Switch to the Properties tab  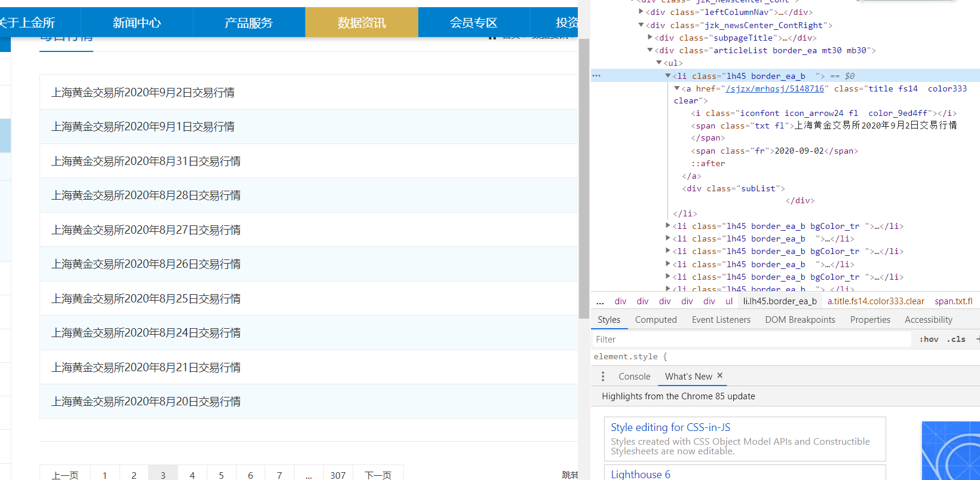[870, 320]
